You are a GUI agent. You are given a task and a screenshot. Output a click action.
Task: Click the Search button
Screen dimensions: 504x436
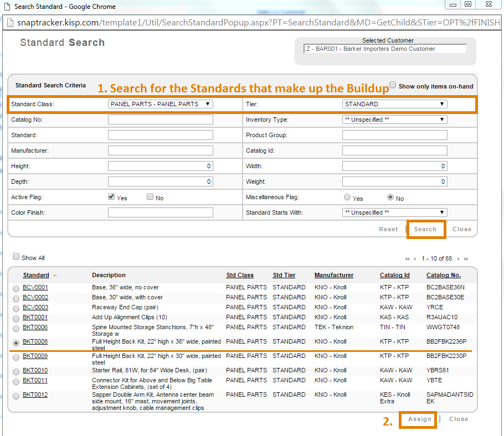pos(425,229)
